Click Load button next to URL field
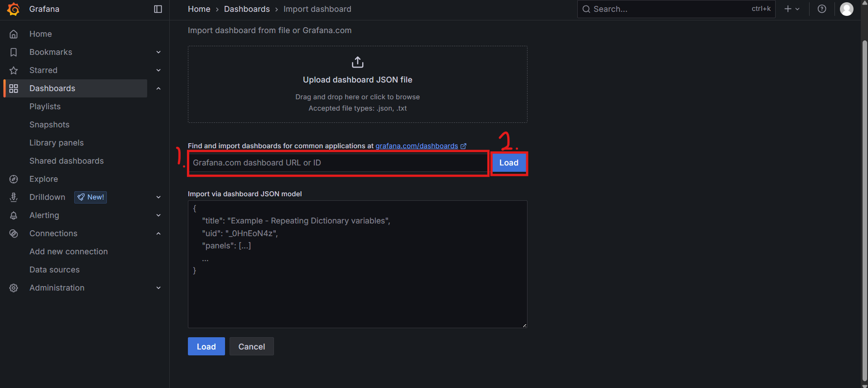The width and height of the screenshot is (868, 388). pos(509,163)
